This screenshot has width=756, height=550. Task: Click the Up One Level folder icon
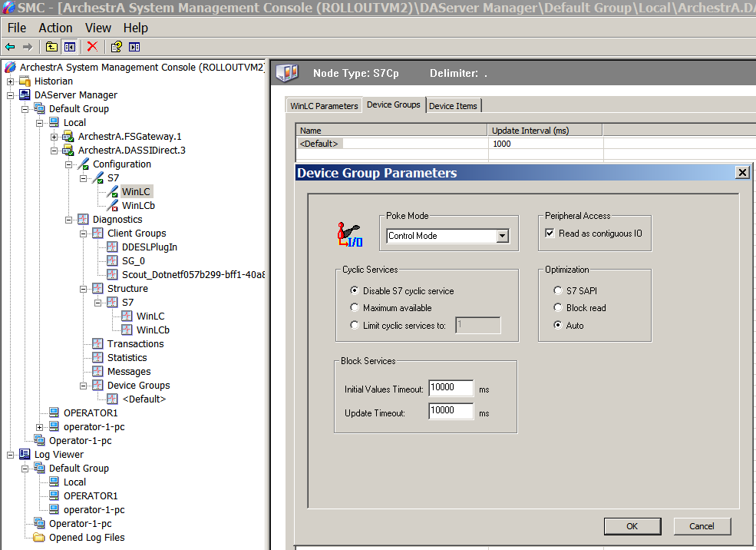51,47
